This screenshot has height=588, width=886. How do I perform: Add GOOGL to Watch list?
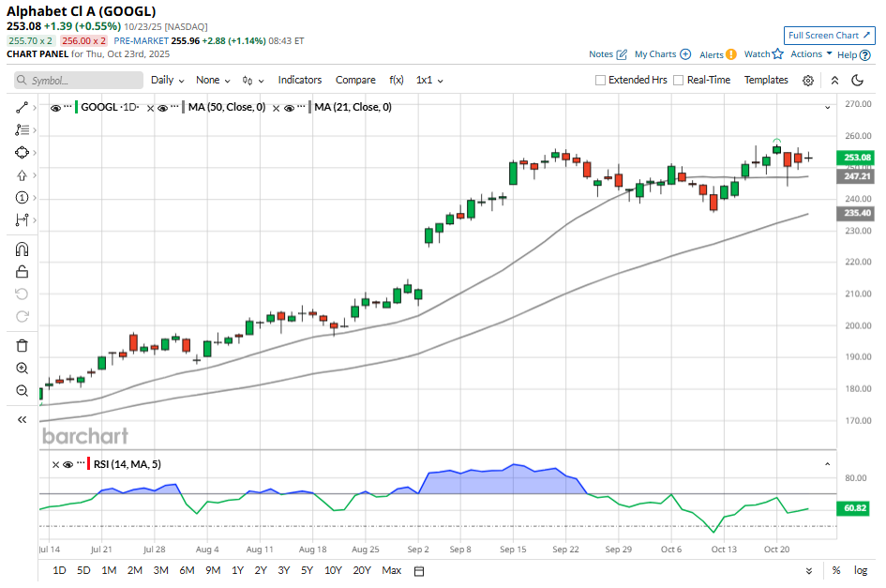[x=763, y=54]
